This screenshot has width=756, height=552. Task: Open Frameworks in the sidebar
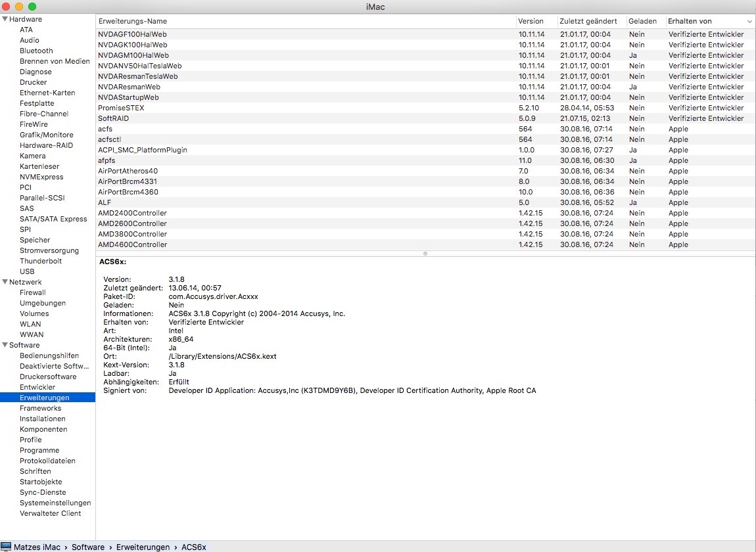tap(41, 408)
